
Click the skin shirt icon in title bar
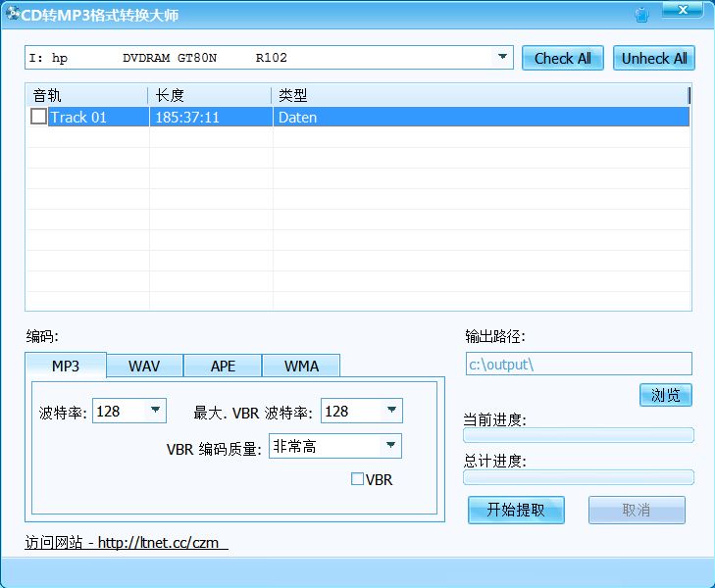641,15
